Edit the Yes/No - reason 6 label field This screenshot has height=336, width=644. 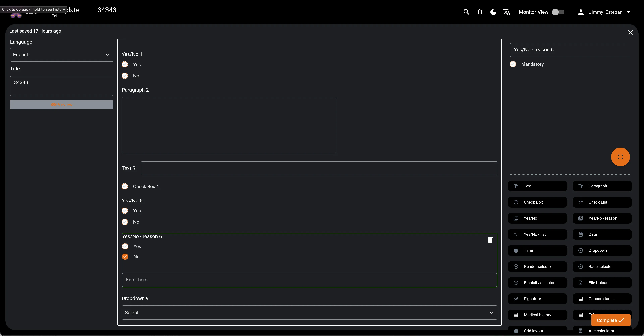click(570, 50)
